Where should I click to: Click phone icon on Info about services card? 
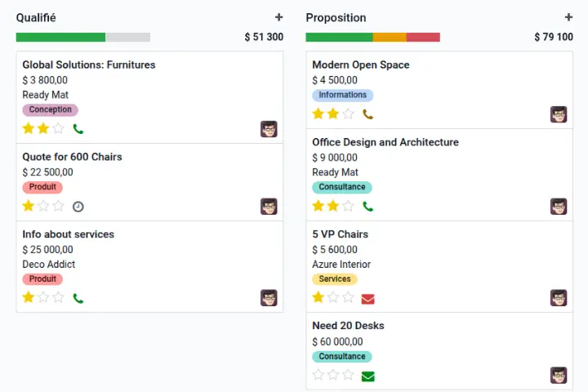[78, 299]
